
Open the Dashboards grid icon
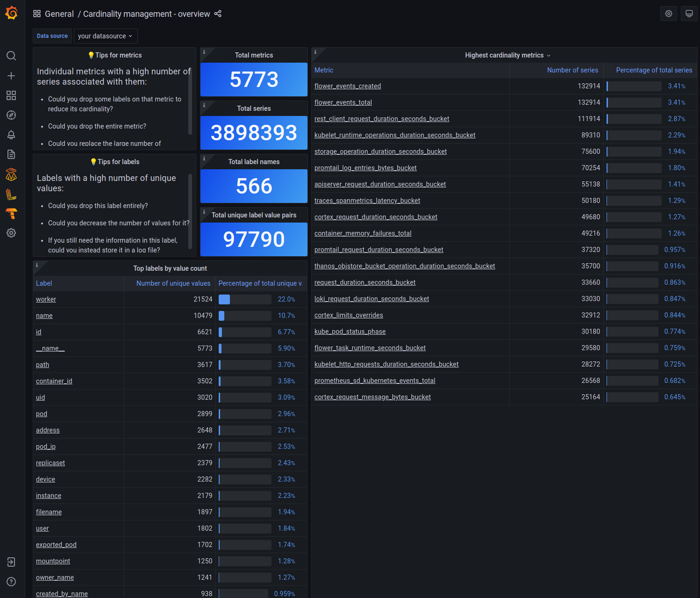tap(11, 95)
